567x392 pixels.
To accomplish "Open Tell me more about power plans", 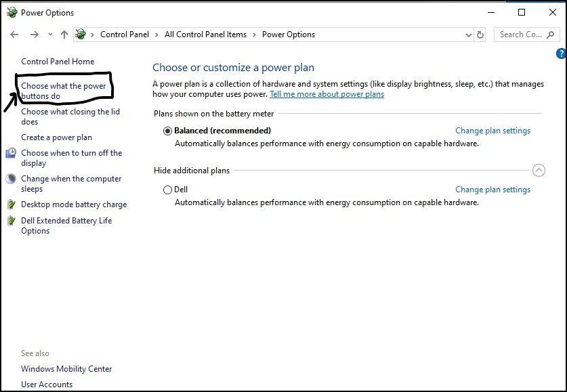I will (327, 94).
